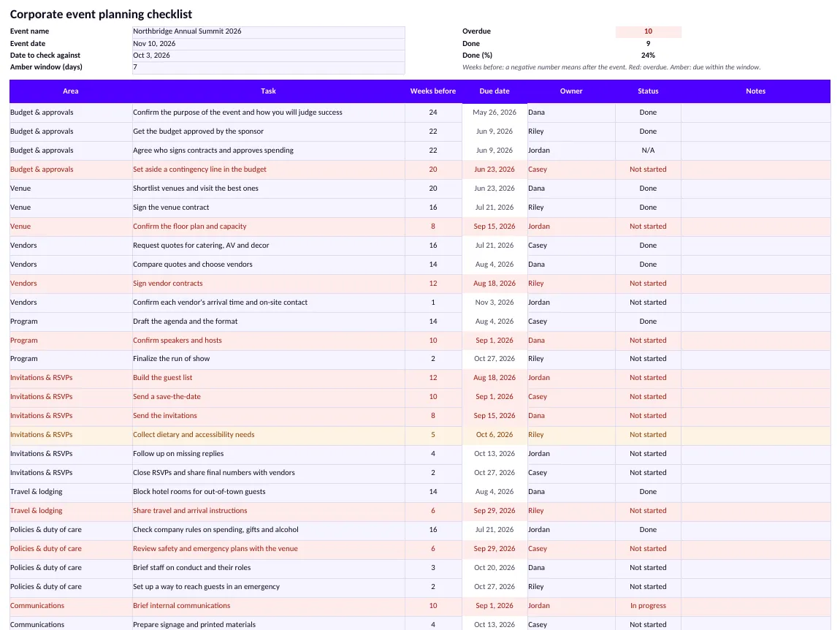Screen dimensions: 840x630
Task: Click the 'Weeks before' explanatory note text
Action: 611,67
